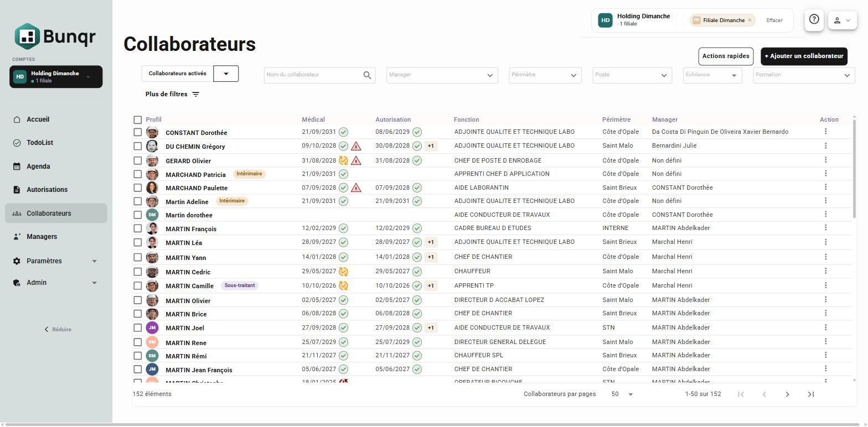Collapse sidebar with Réduire
Image resolution: width=868 pixels, height=427 pixels.
(58, 330)
